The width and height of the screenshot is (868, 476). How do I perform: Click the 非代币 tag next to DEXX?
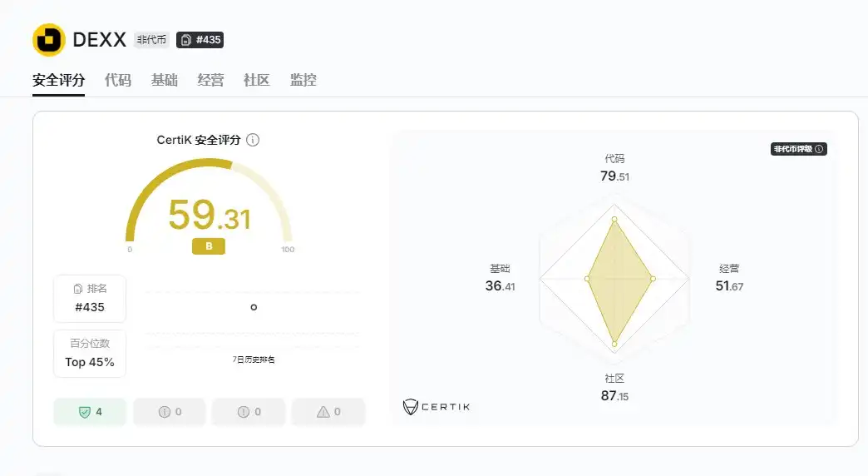(x=151, y=40)
